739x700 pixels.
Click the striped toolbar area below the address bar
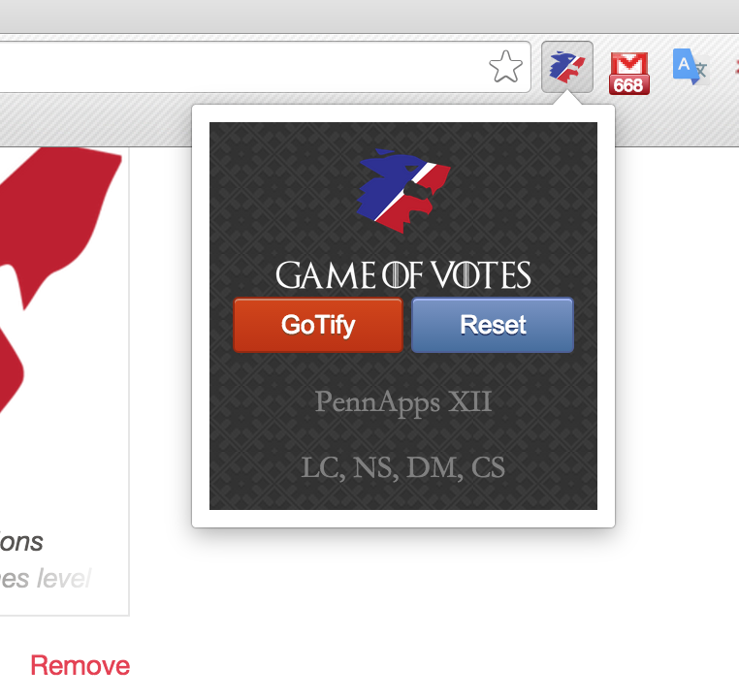[94, 120]
